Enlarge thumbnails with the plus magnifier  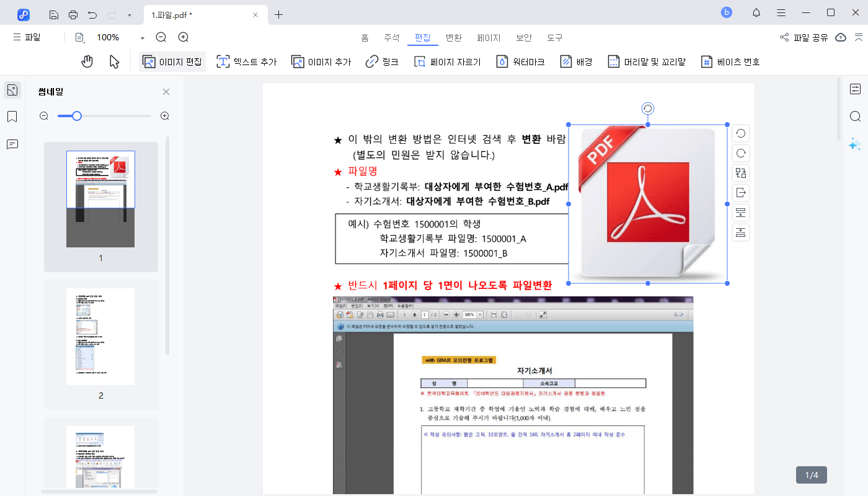[x=165, y=116]
